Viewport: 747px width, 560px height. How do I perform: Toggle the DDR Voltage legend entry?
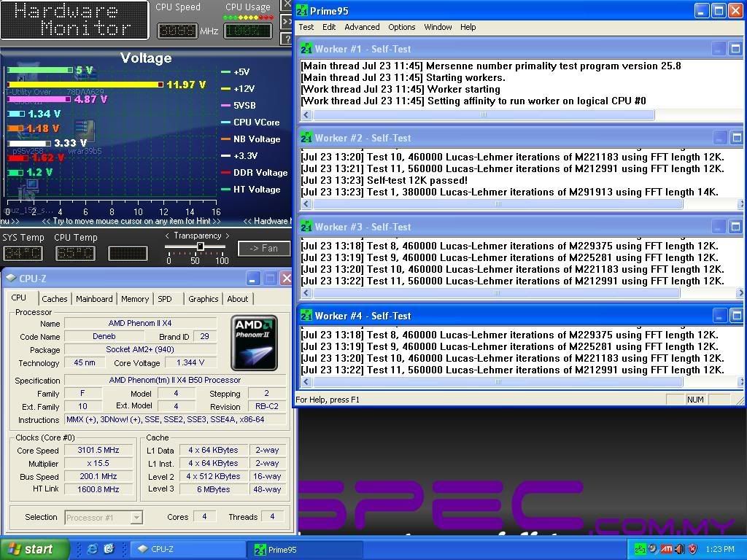point(260,173)
